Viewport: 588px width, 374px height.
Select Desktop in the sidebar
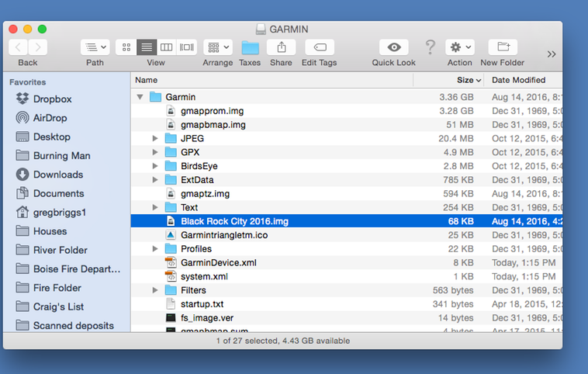(x=52, y=137)
